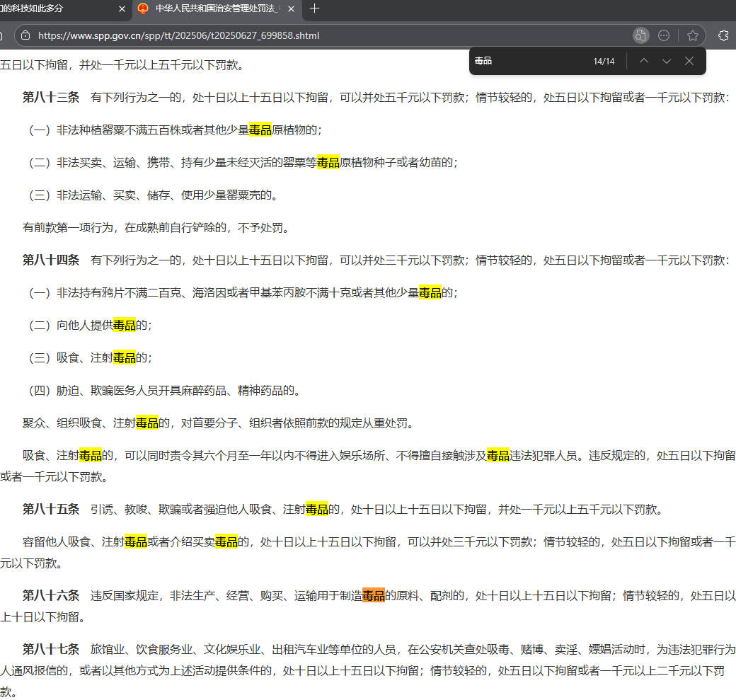Open the translate page icon in address bar
The image size is (736, 700).
pyautogui.click(x=640, y=35)
